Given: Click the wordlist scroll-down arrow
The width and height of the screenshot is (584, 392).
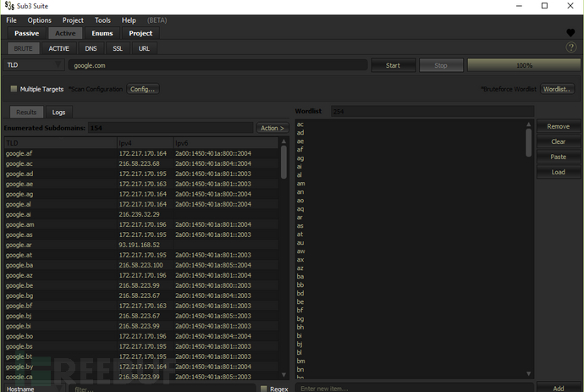Looking at the screenshot, I should 528,373.
